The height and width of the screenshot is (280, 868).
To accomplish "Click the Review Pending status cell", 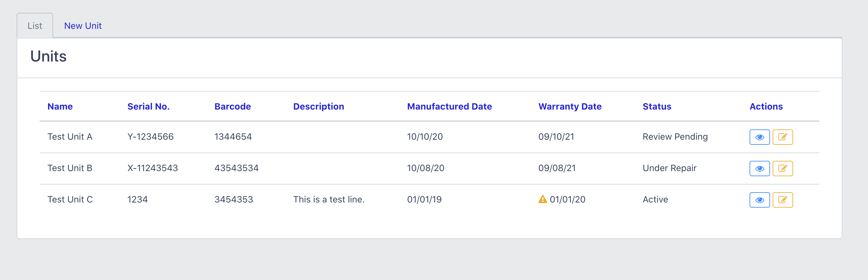I will point(675,136).
